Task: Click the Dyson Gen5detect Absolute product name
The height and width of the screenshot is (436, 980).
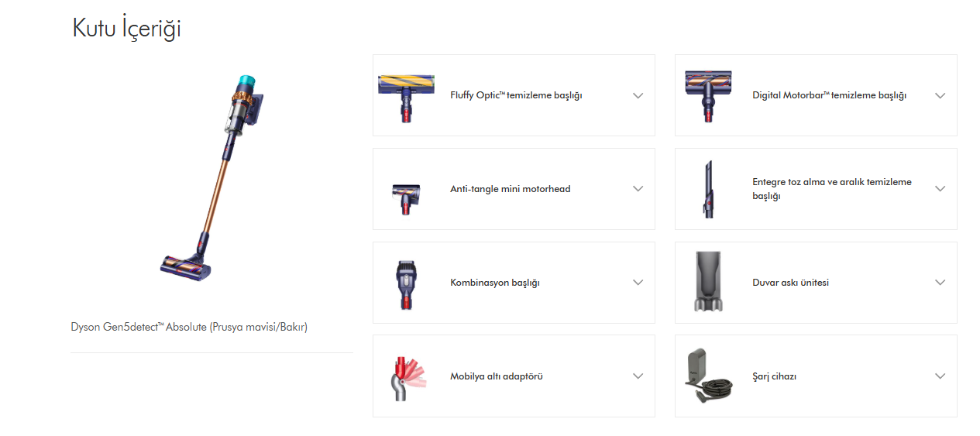Action: click(x=189, y=327)
